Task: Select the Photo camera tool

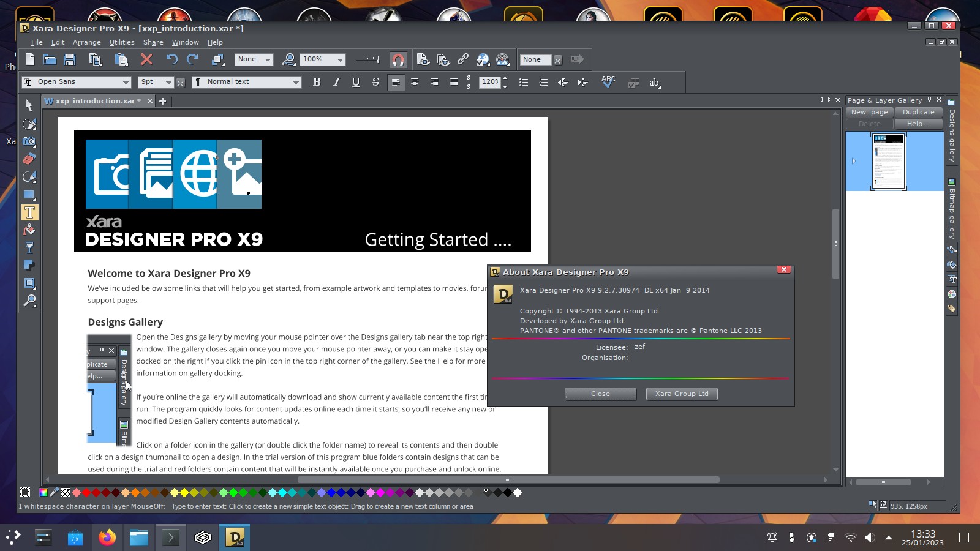Action: click(x=29, y=141)
